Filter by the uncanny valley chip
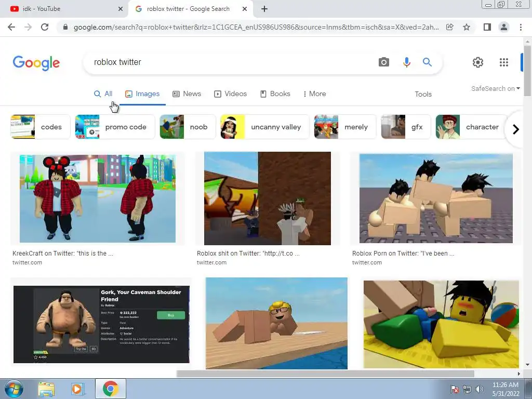532x399 pixels. (264, 127)
